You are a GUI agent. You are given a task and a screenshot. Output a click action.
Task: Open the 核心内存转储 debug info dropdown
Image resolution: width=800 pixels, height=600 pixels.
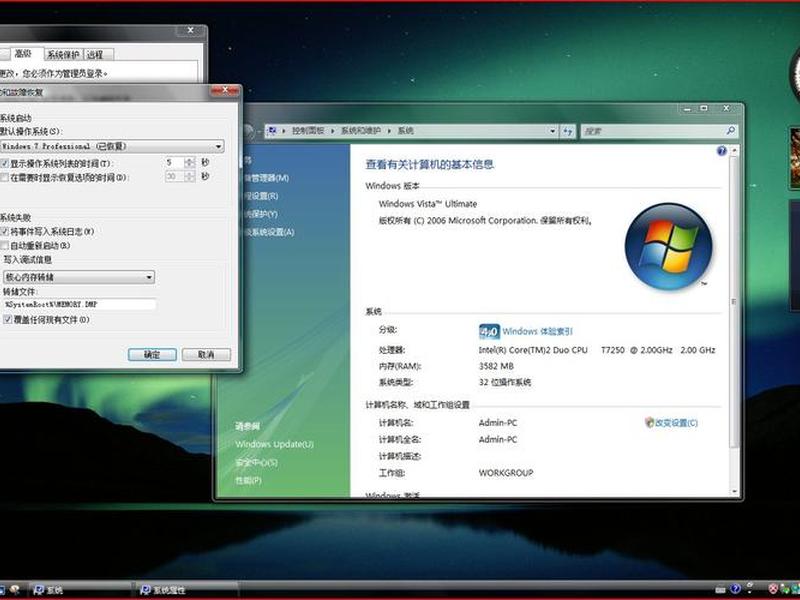click(79, 277)
